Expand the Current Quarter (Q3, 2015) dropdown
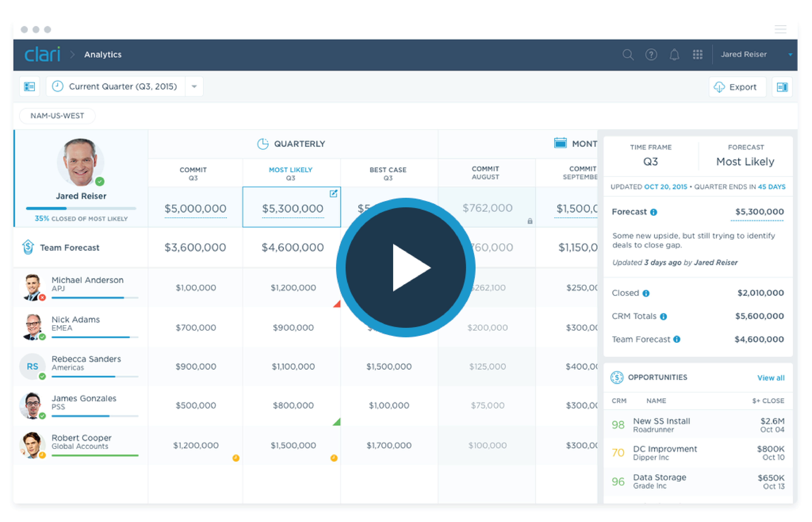Screen dimensions: 812x522 [194, 86]
